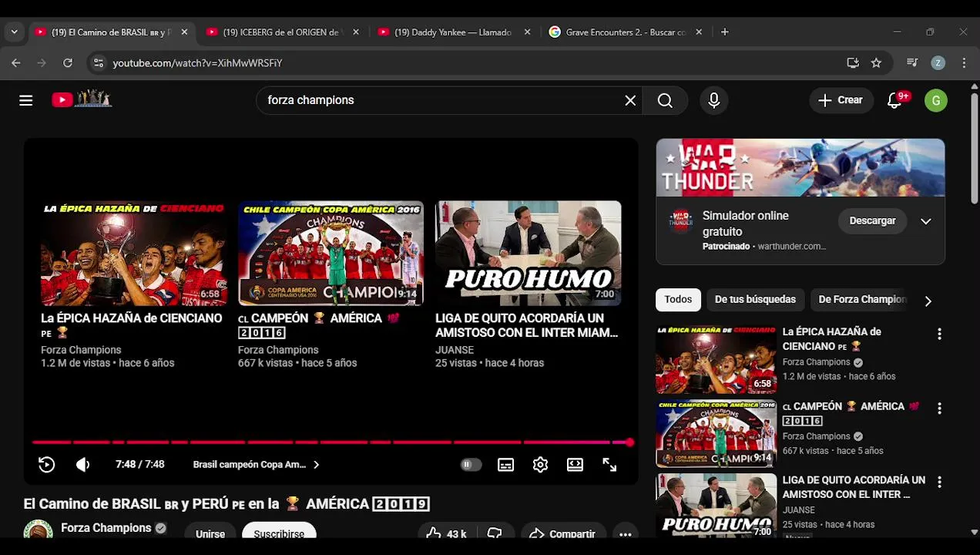Replay the video

(47, 465)
